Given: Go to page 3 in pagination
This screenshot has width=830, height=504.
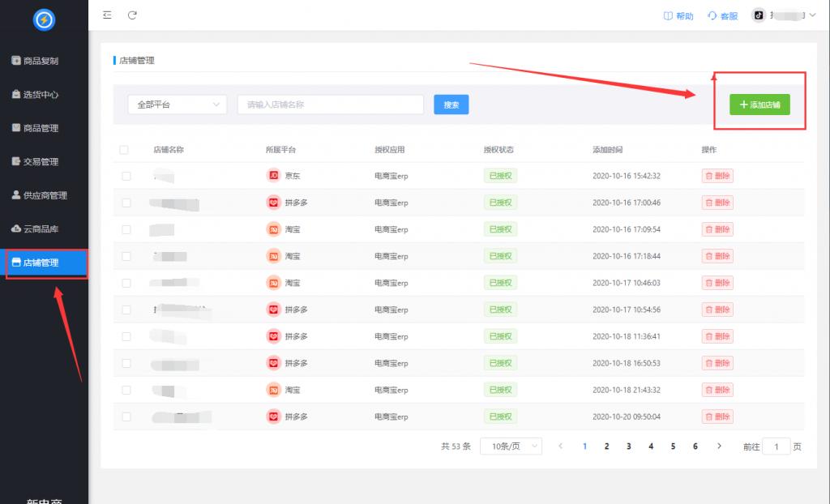Looking at the screenshot, I should [628, 446].
